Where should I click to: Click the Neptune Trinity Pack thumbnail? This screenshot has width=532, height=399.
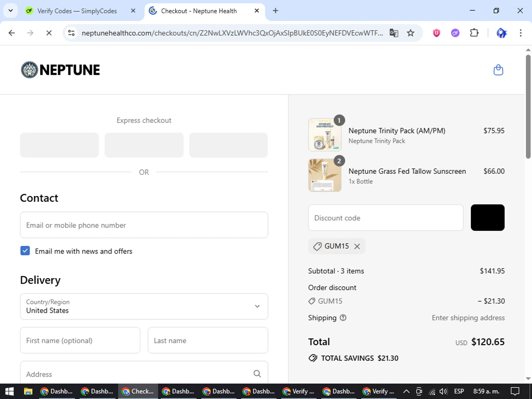tap(325, 135)
